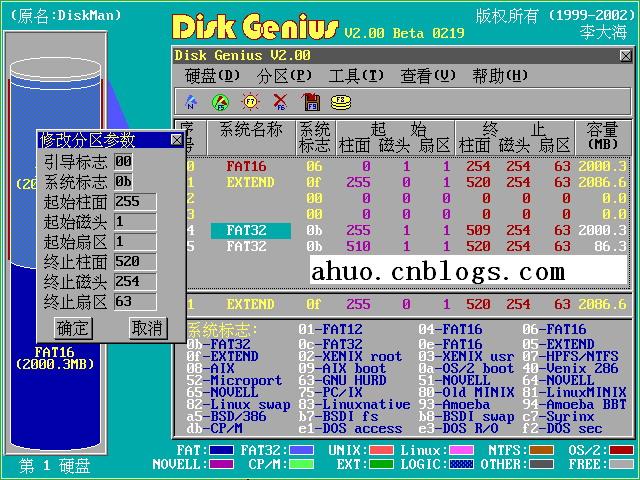Open the 硬盘(D) menu
This screenshot has width=640, height=480.
tap(212, 76)
